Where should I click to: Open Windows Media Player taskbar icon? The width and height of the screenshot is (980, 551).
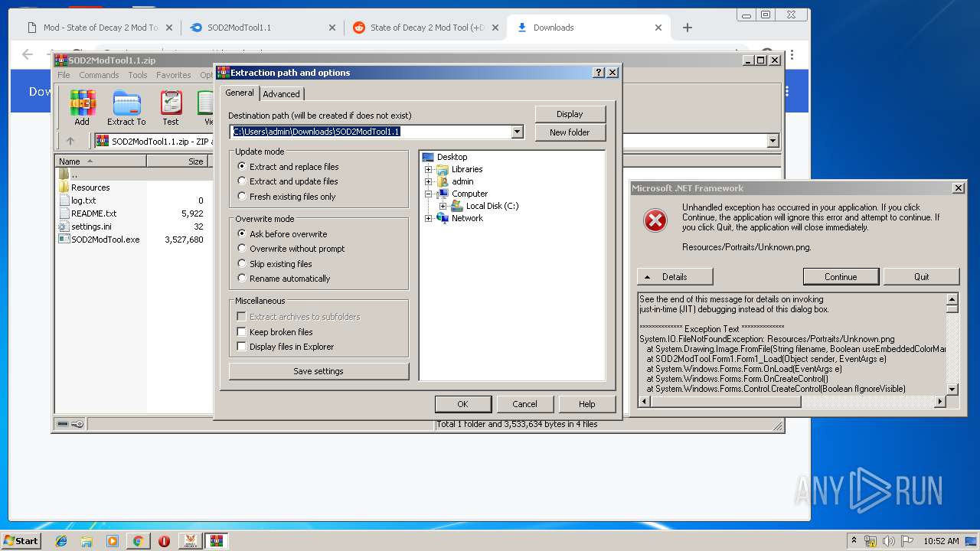pyautogui.click(x=113, y=541)
